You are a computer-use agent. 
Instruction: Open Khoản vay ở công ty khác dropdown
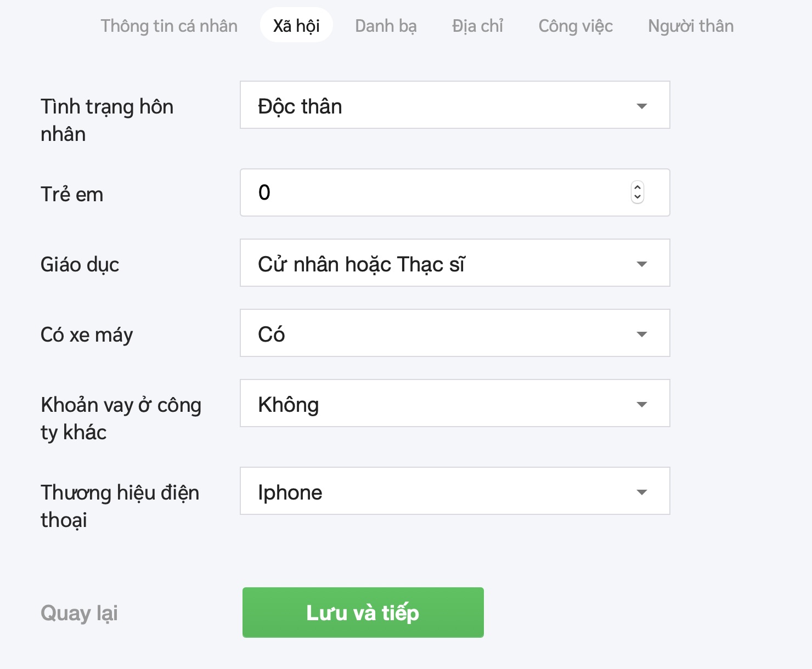pyautogui.click(x=454, y=404)
